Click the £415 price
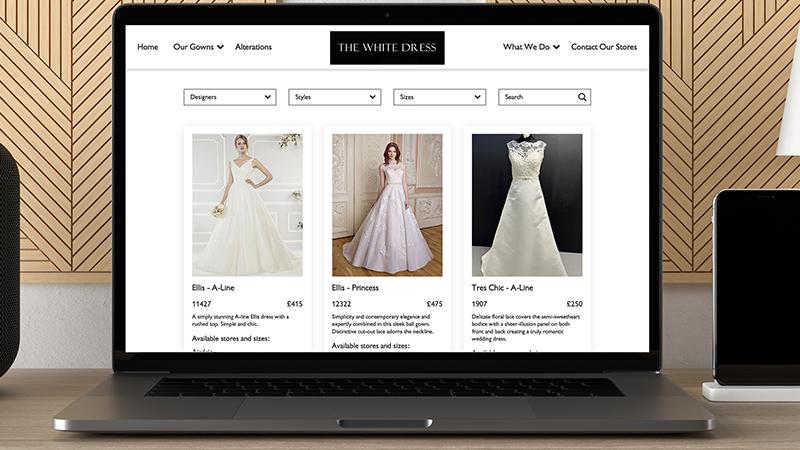 294,304
